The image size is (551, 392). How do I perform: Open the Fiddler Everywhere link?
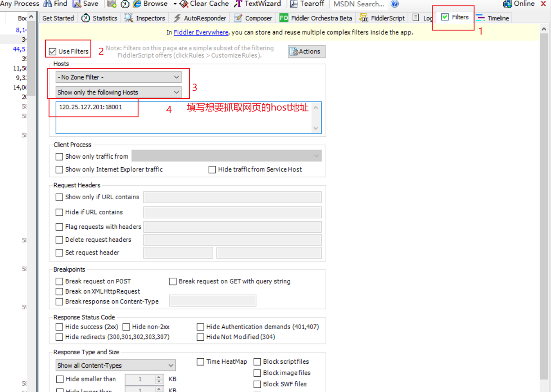(201, 32)
